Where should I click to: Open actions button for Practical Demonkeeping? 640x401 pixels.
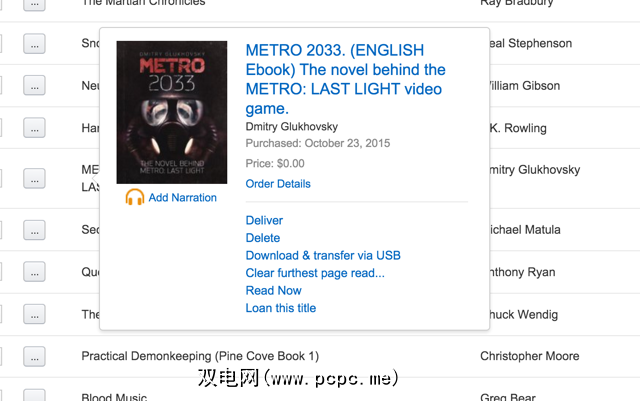pyautogui.click(x=35, y=356)
